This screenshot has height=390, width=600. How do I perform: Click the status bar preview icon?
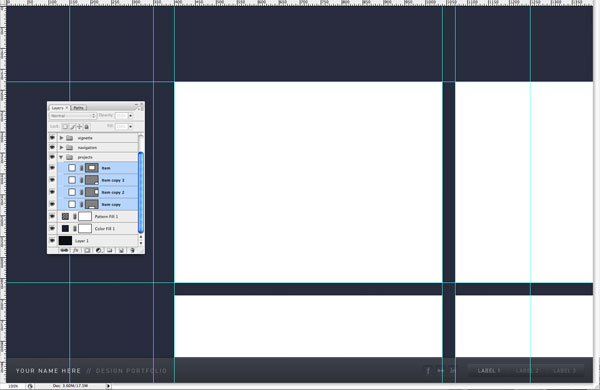click(x=30, y=386)
